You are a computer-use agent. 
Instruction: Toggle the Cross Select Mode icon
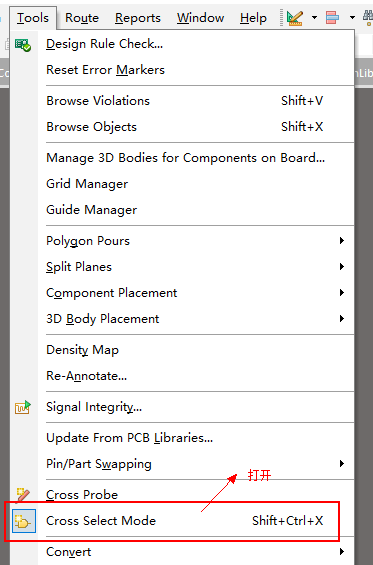click(24, 521)
